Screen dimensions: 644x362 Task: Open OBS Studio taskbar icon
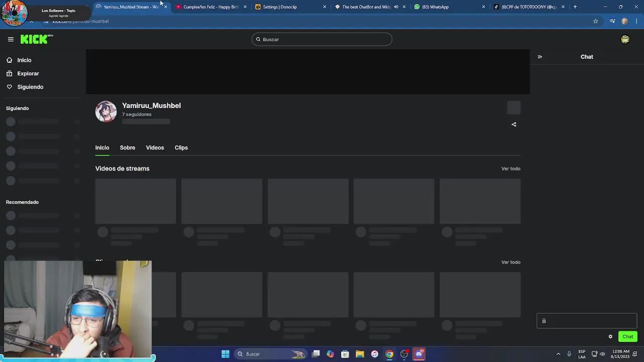tap(404, 354)
